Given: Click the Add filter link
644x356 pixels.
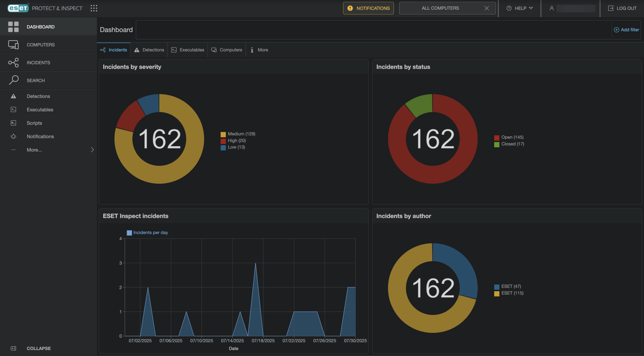Looking at the screenshot, I should (x=626, y=30).
